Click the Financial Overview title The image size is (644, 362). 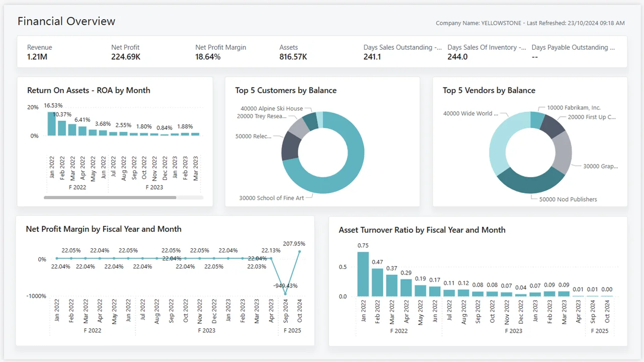[x=66, y=21]
